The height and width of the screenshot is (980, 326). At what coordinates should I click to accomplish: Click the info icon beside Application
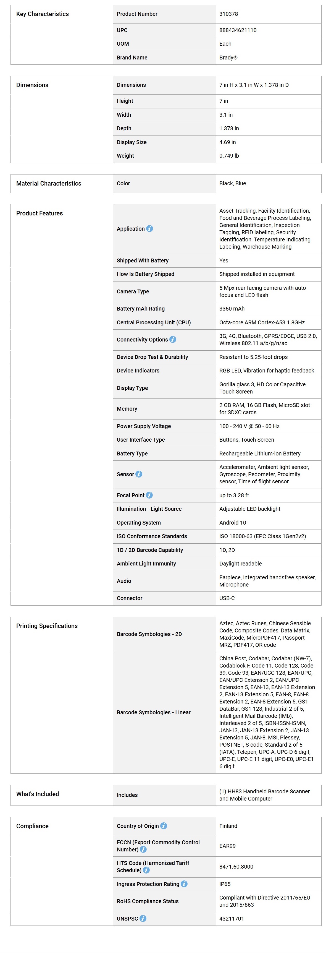pos(150,229)
